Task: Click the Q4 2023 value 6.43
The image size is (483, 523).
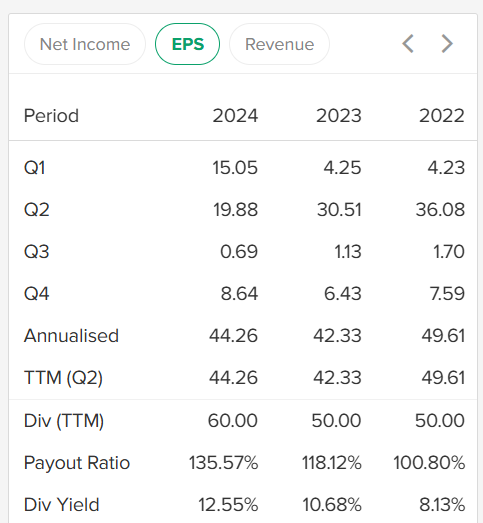Action: click(x=343, y=294)
